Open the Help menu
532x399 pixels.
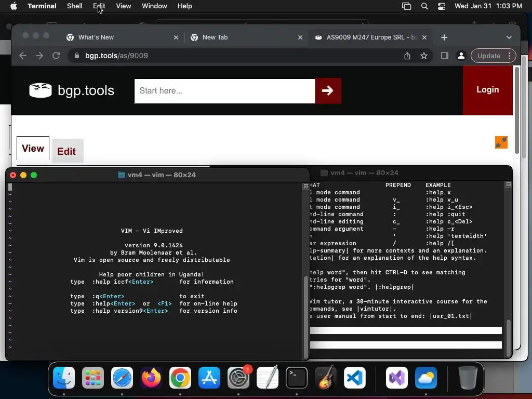185,6
